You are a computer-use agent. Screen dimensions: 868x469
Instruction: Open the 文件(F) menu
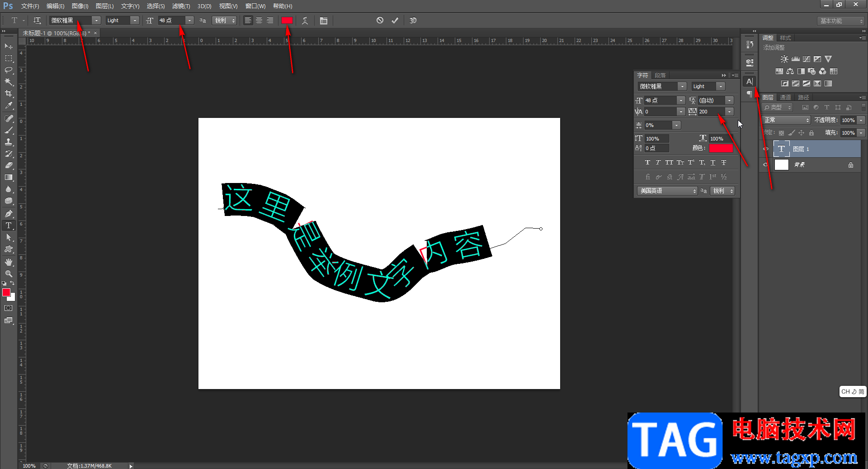[x=30, y=6]
